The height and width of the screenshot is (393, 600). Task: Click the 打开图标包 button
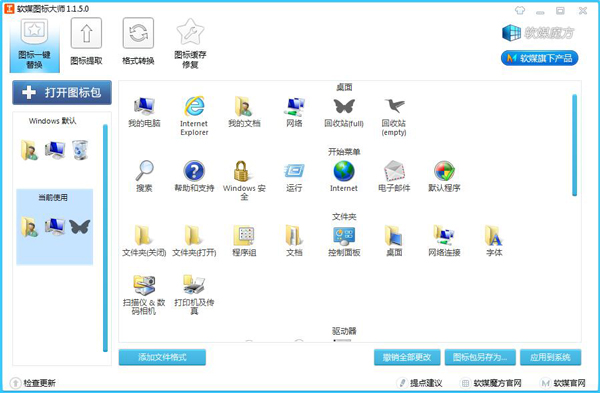(62, 92)
